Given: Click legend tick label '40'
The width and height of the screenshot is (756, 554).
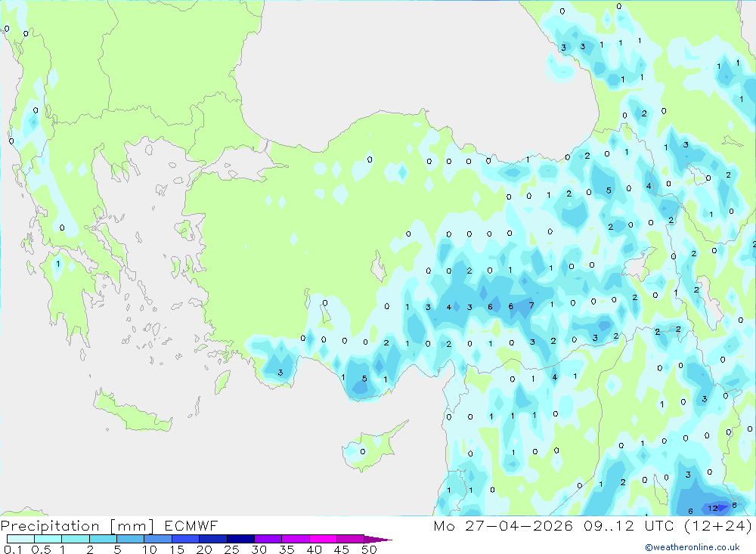Looking at the screenshot, I should click(314, 549).
